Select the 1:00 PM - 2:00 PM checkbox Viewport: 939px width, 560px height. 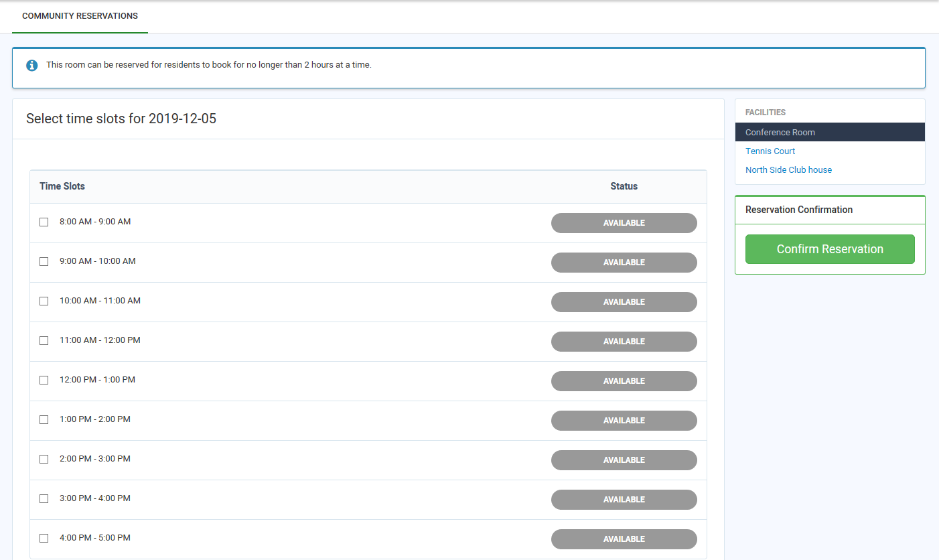coord(44,419)
